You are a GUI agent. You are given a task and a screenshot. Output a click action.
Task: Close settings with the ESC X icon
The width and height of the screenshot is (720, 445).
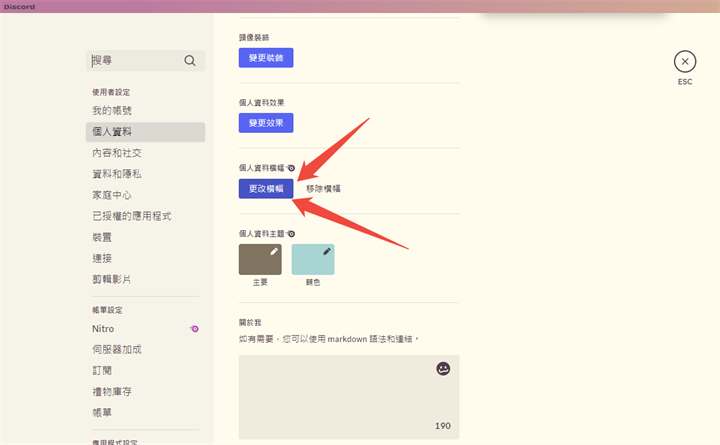(684, 61)
